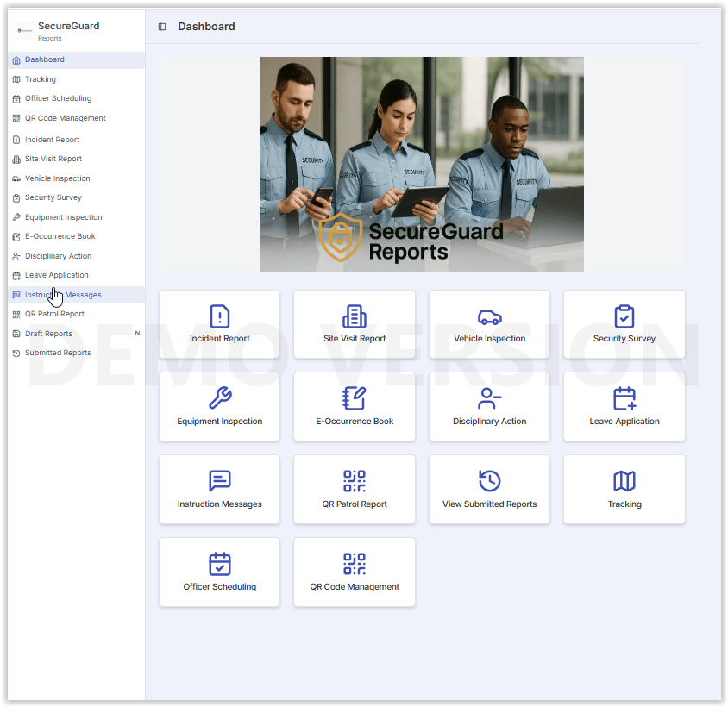728x707 pixels.
Task: Open Incident Report sidebar entry
Action: (76, 140)
